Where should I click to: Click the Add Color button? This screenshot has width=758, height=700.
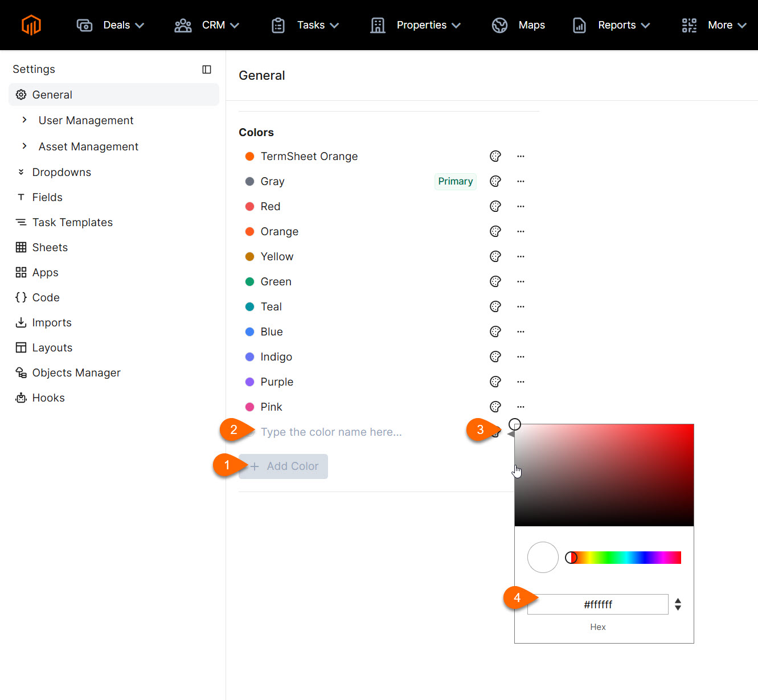[283, 466]
